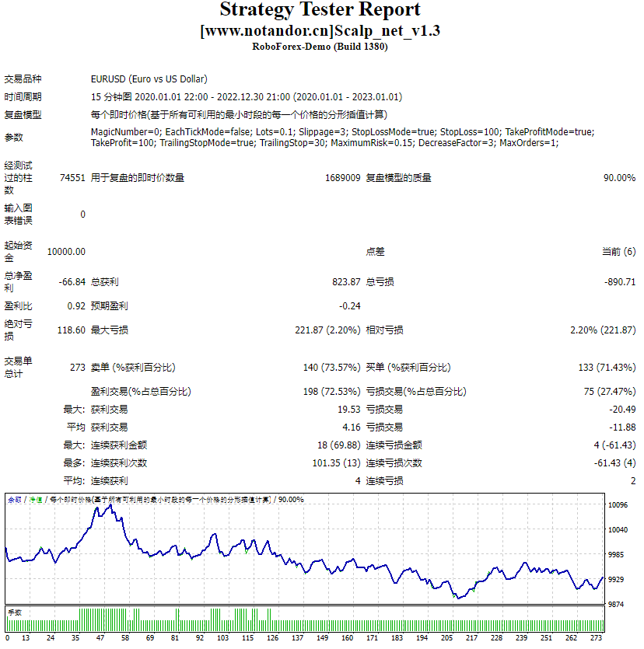
Task: Select the [www.notandor.cn]Scalp_net_v1.3 heading
Action: [320, 30]
